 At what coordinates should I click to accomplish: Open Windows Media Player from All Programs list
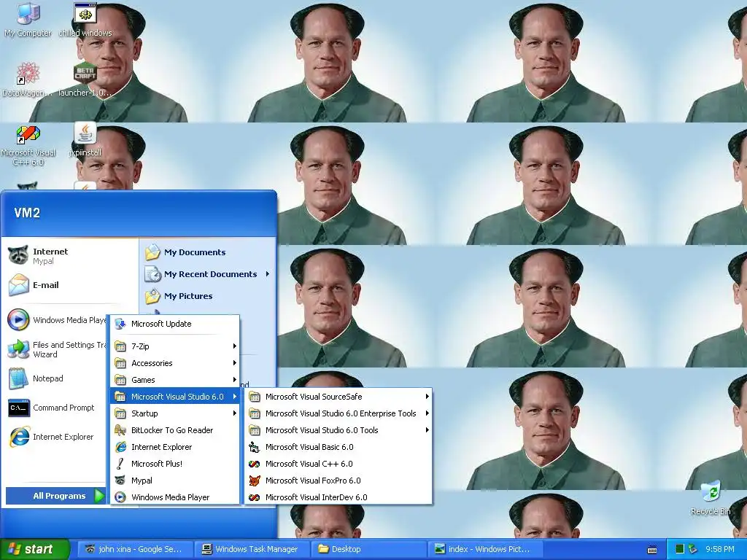(x=175, y=497)
